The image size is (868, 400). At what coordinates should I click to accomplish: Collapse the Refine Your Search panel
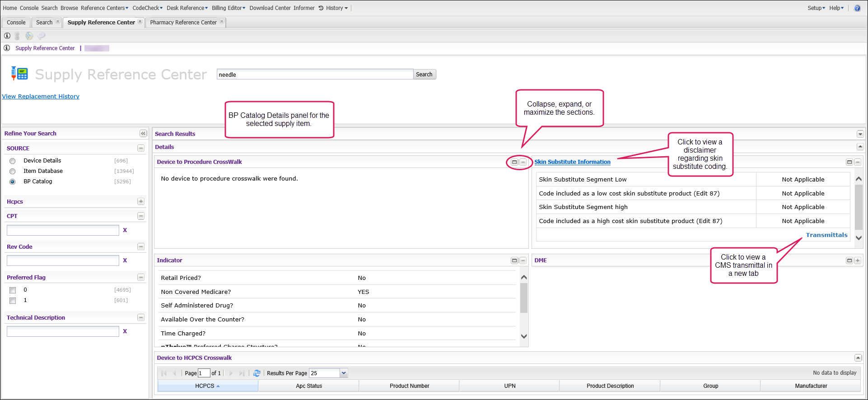[143, 134]
